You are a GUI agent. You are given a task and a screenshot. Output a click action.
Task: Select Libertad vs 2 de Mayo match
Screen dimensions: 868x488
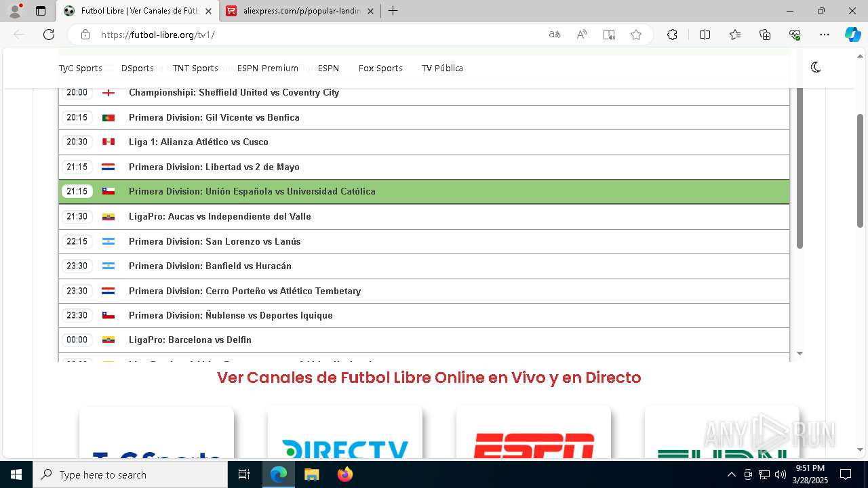click(x=424, y=167)
